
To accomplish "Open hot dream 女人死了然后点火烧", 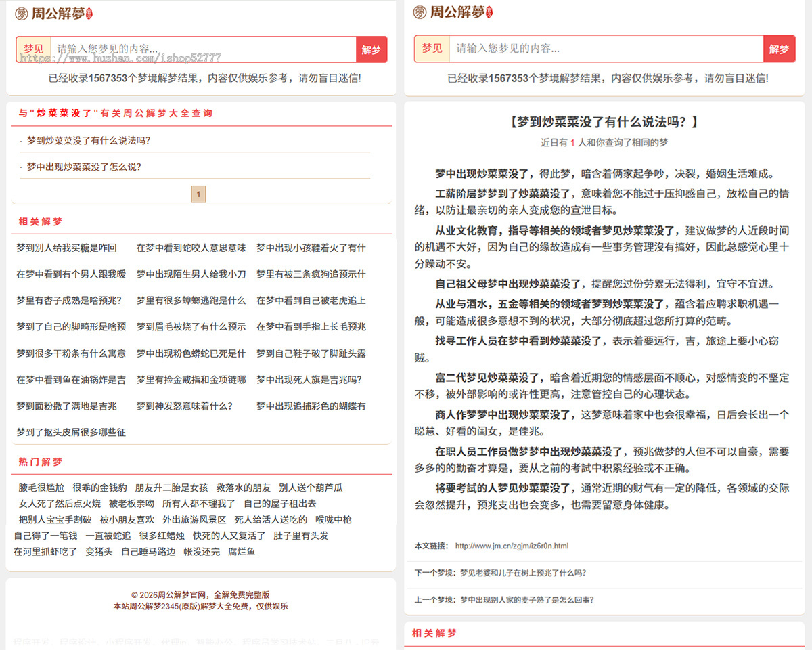I will pyautogui.click(x=60, y=504).
